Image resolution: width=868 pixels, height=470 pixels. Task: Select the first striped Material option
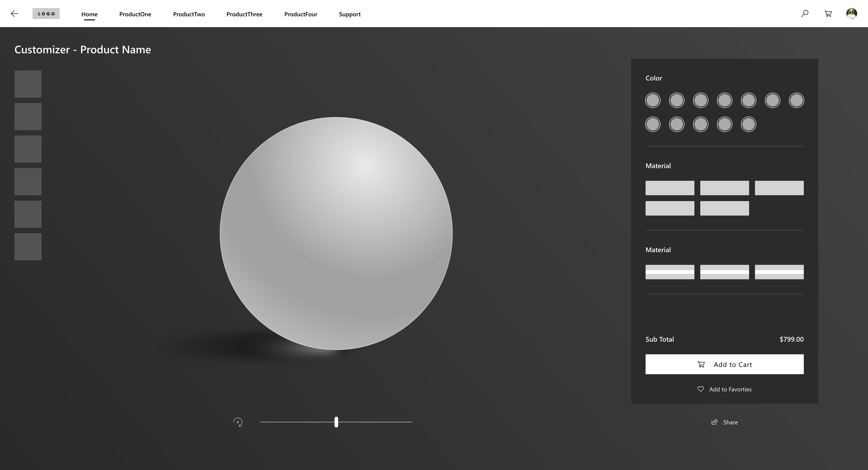pyautogui.click(x=670, y=272)
